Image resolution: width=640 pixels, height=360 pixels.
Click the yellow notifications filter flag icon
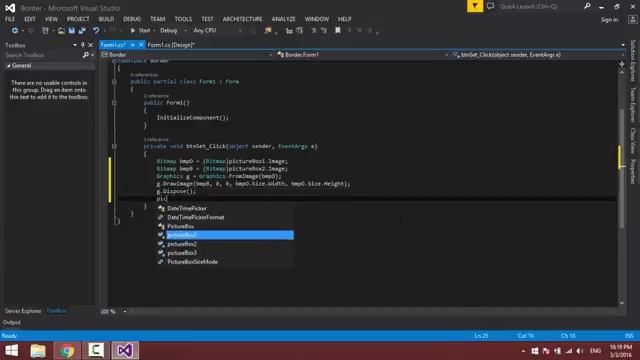point(475,6)
